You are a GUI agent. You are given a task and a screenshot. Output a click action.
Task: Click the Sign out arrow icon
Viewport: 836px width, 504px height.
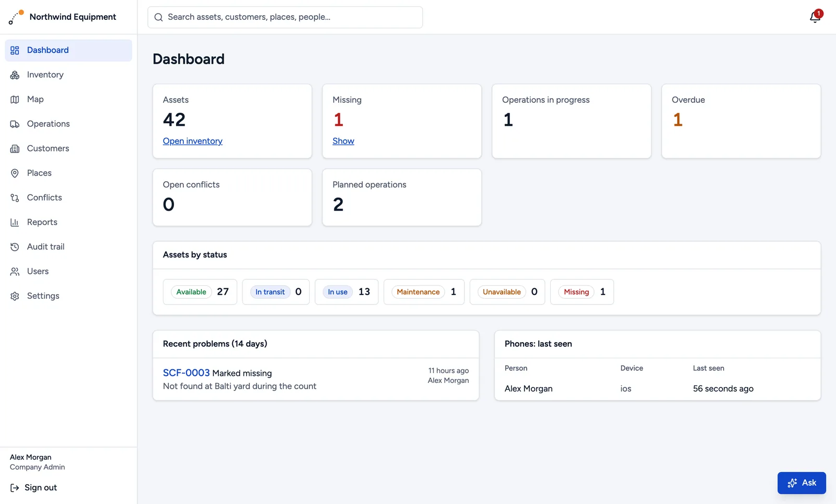coord(15,488)
